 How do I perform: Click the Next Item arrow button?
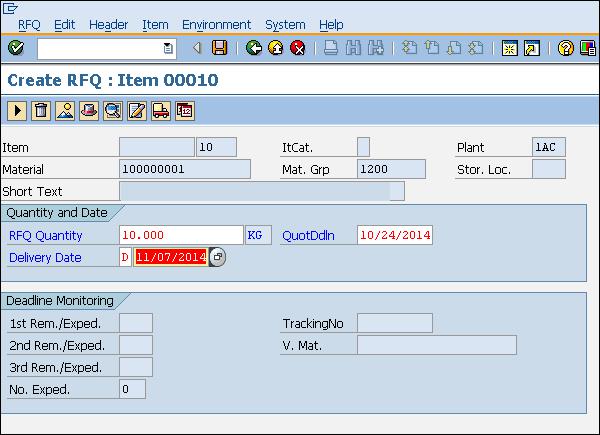click(x=17, y=111)
